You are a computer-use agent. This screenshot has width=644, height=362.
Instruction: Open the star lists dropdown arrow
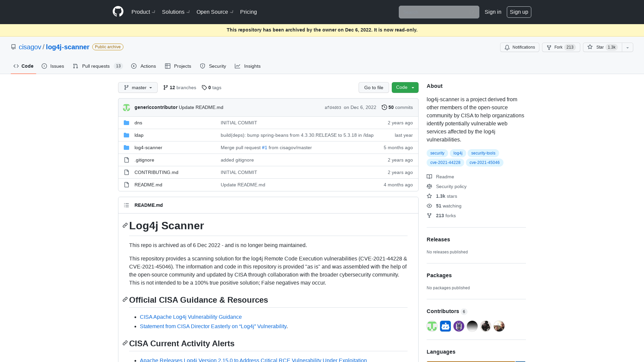click(628, 47)
